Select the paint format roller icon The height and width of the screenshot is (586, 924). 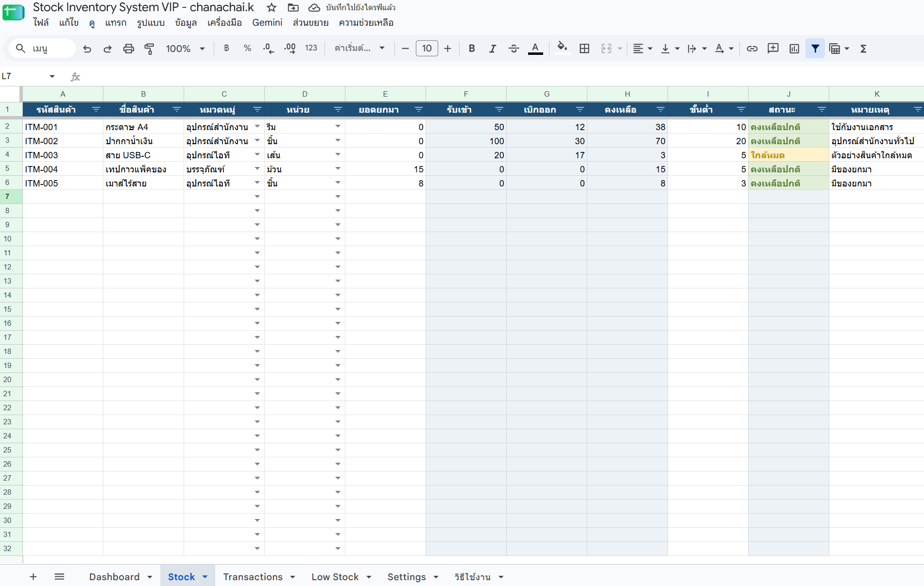[149, 49]
